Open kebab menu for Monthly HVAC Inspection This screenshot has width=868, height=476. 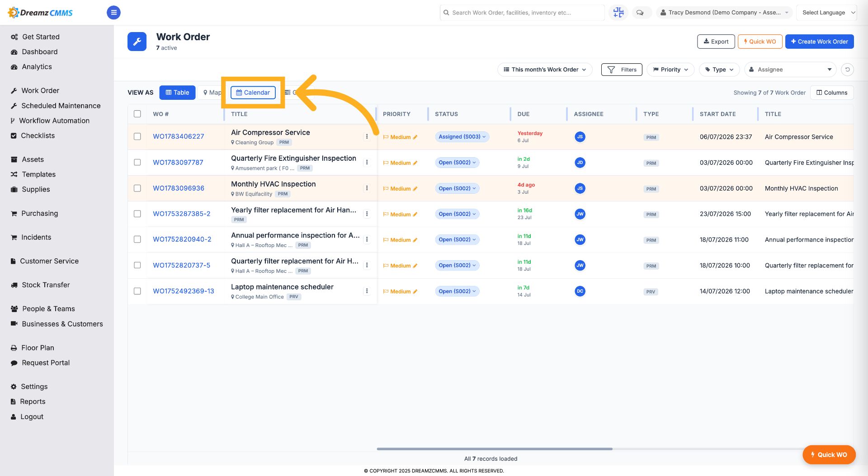click(367, 188)
